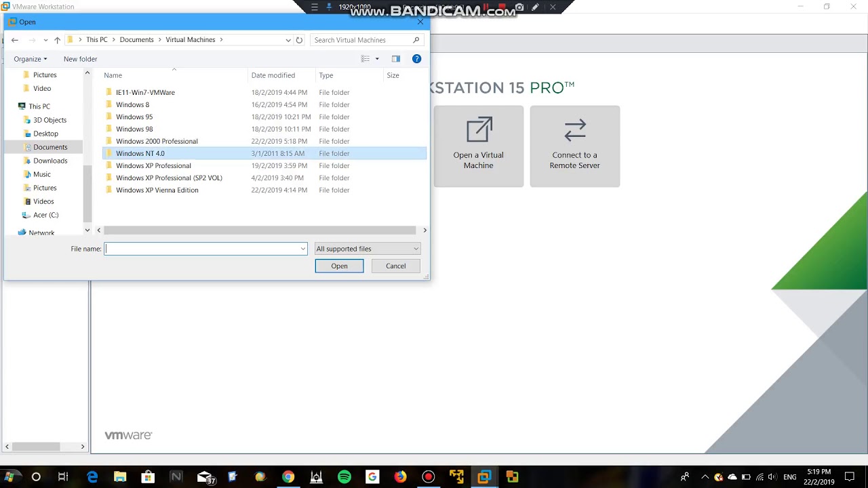Screen dimensions: 868x488
Task: Select the Windows 8 folder
Action: pyautogui.click(x=264, y=104)
